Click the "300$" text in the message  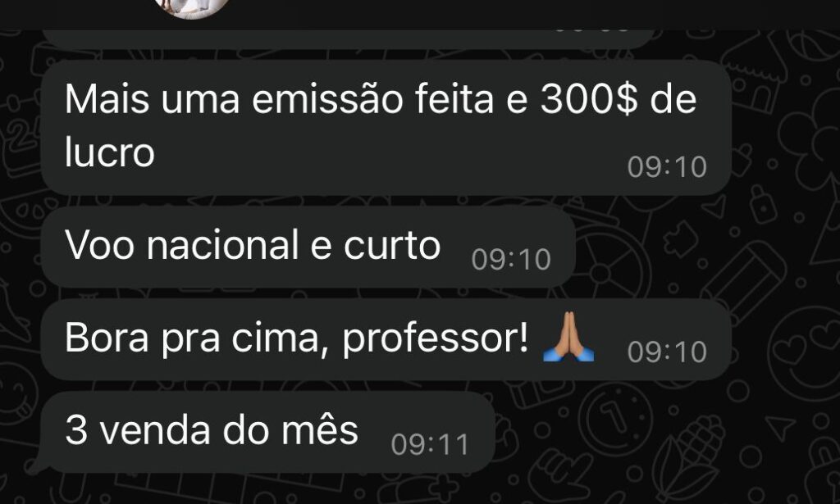(x=589, y=99)
